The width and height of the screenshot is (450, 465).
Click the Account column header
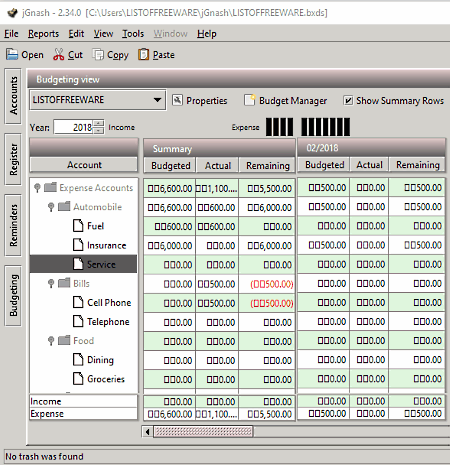click(x=84, y=165)
